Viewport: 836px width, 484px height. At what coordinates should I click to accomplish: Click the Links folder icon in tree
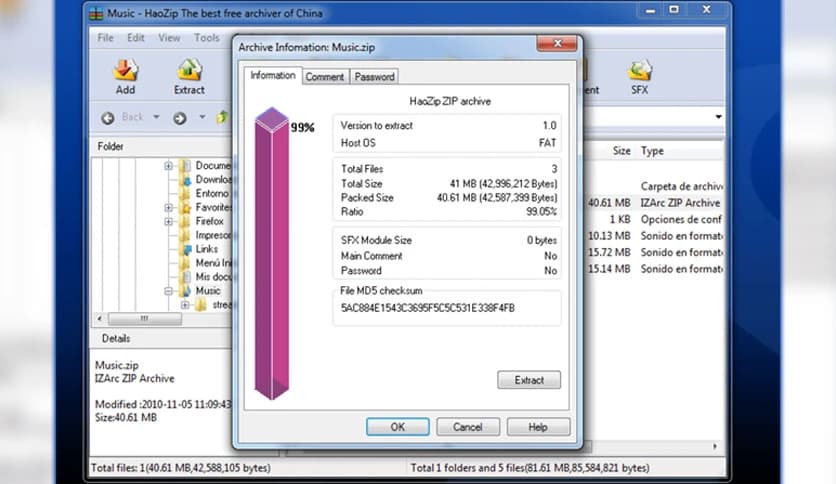click(x=184, y=249)
